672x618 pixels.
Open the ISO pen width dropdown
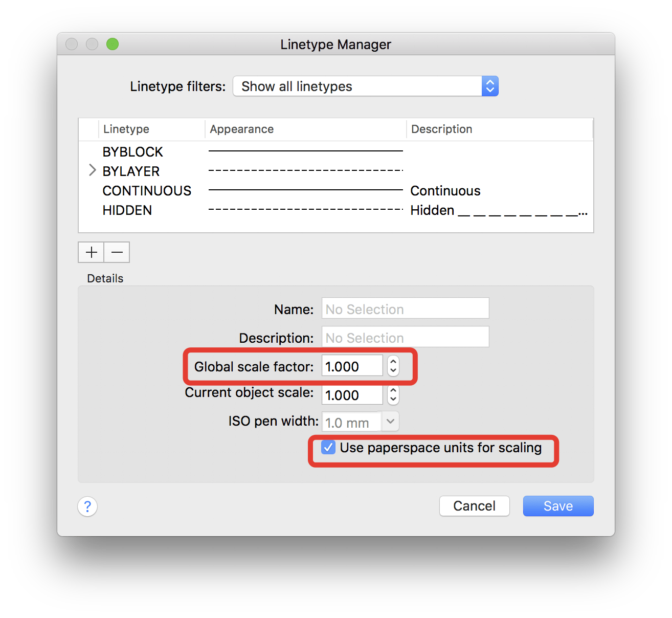[390, 421]
